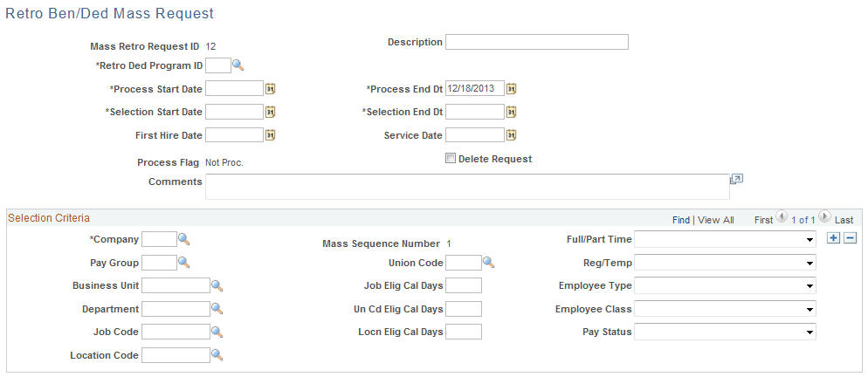
Task: Look up Department values
Action: [217, 309]
